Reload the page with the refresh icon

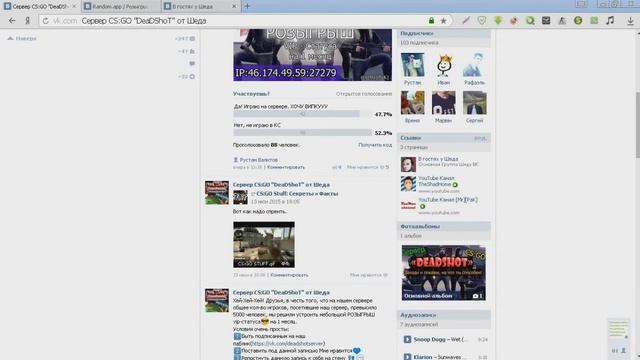(45, 21)
